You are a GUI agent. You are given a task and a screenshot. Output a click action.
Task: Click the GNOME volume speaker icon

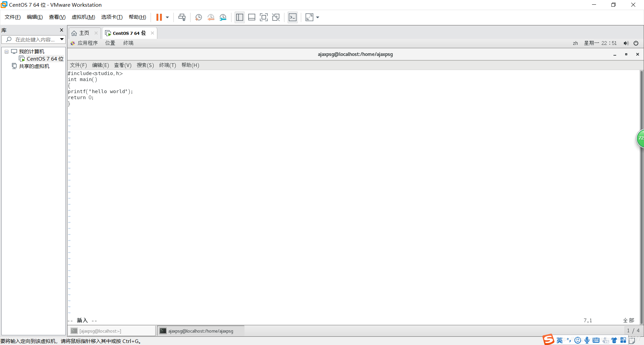point(626,43)
